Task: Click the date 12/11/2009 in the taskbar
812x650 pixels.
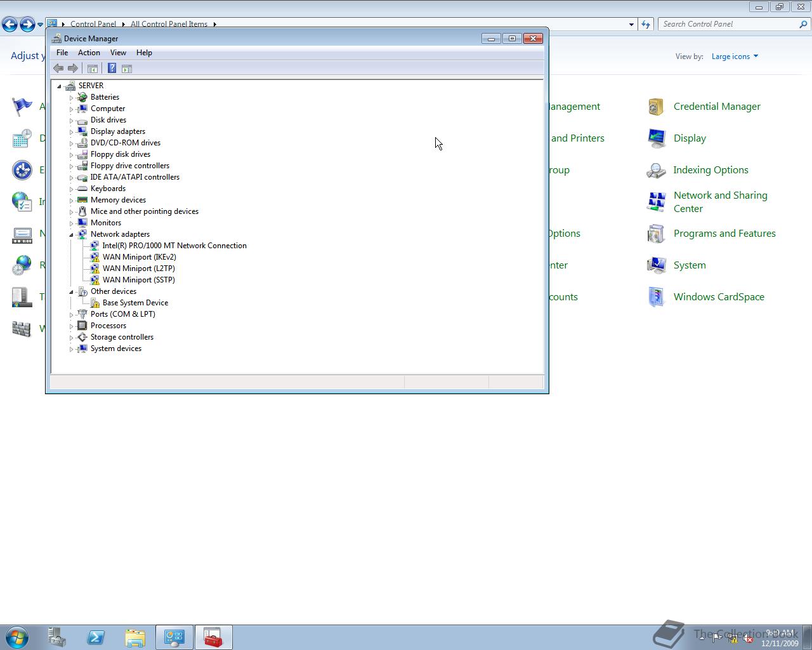Action: 780,643
